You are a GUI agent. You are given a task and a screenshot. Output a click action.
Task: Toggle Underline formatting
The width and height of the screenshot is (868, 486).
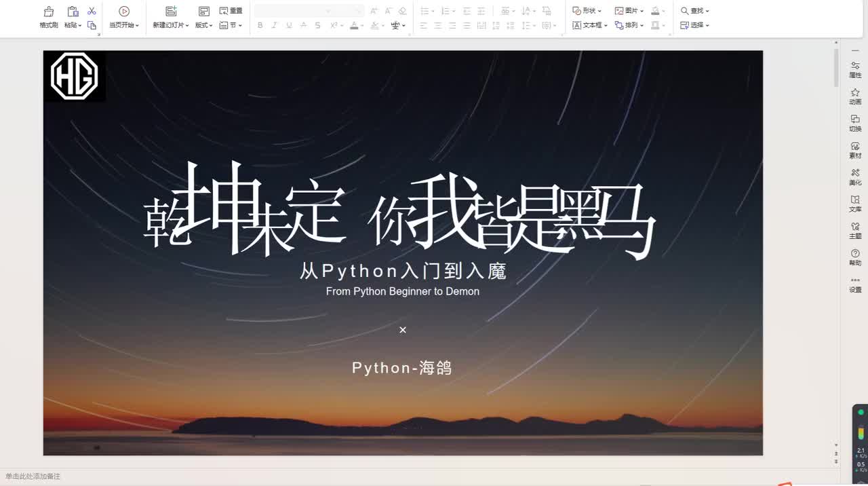(x=289, y=25)
